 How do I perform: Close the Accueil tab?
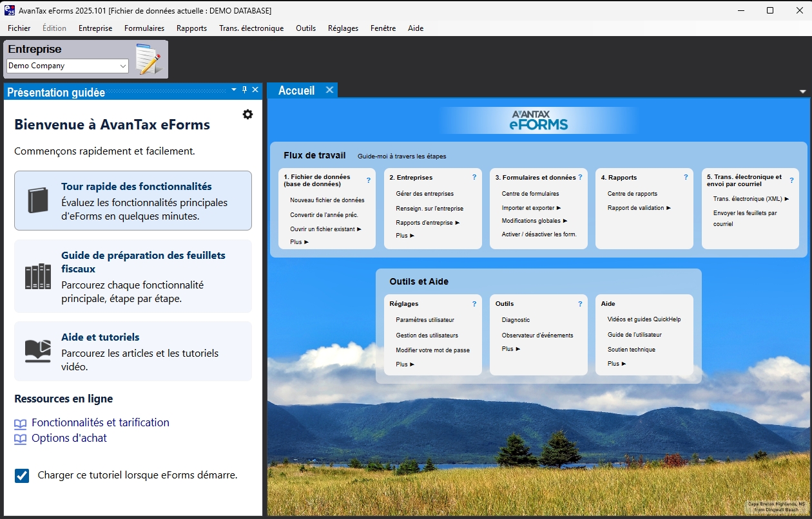pyautogui.click(x=329, y=90)
